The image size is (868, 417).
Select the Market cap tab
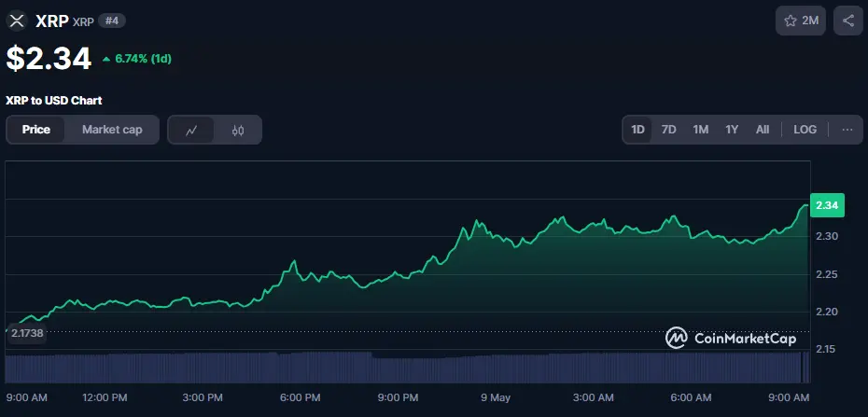(x=112, y=130)
